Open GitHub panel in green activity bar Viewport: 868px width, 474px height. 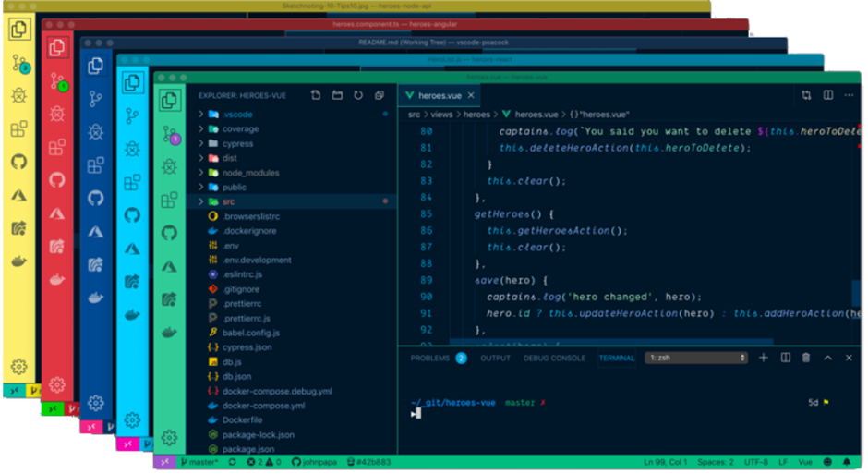169,233
